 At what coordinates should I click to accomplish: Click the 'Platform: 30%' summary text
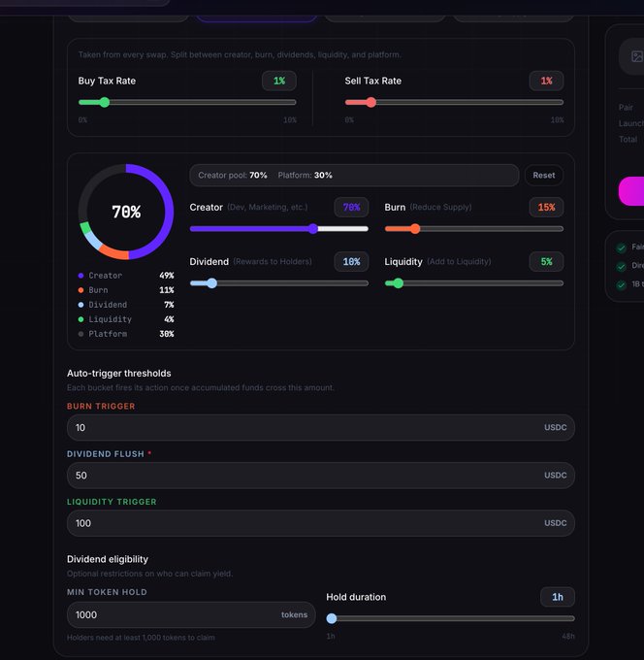305,175
